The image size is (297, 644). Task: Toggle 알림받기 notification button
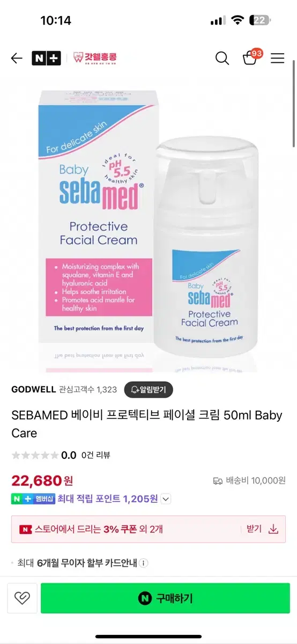pyautogui.click(x=148, y=390)
